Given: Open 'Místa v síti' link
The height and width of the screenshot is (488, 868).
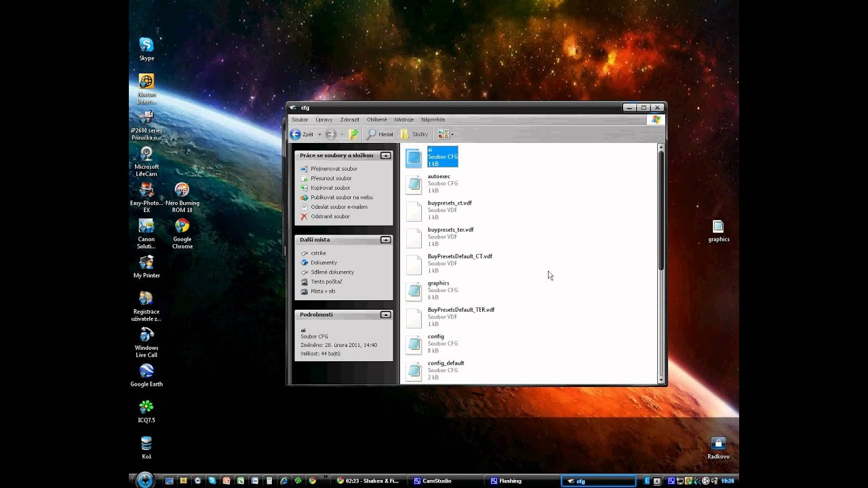Looking at the screenshot, I should point(323,291).
